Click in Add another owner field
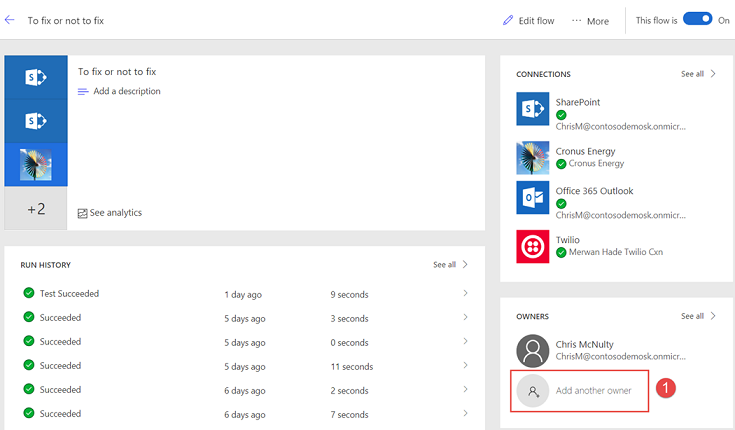 click(593, 390)
